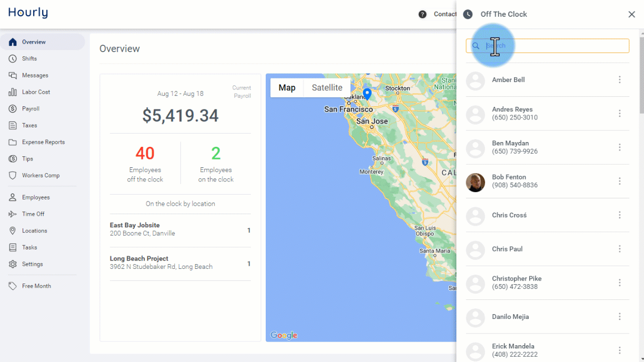Click the Time Off airplane icon

coord(13,214)
